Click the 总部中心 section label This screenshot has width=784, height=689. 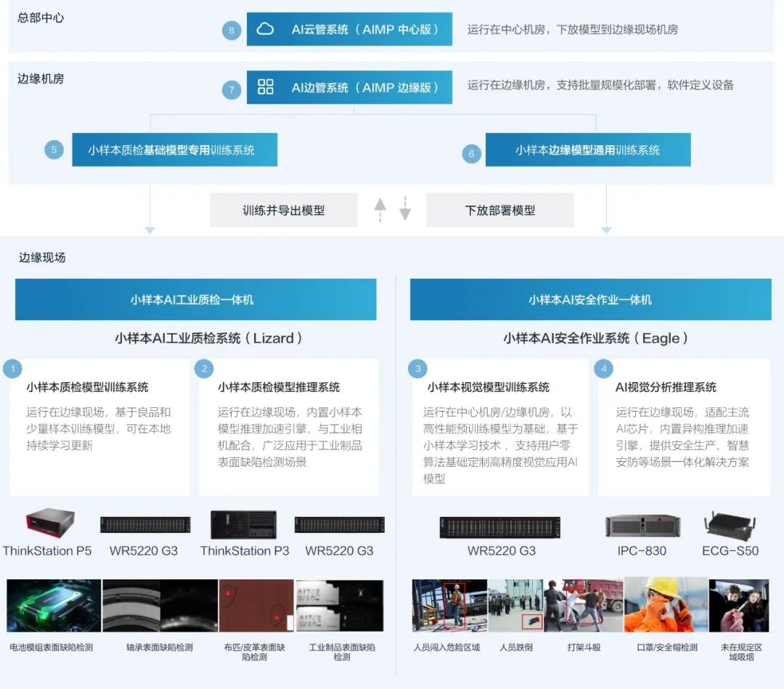41,17
